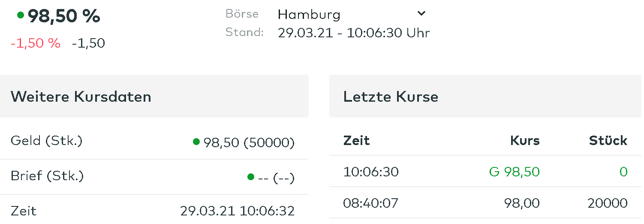Select the Letzte Kurse section header
This screenshot has height=224, width=644.
point(391,97)
